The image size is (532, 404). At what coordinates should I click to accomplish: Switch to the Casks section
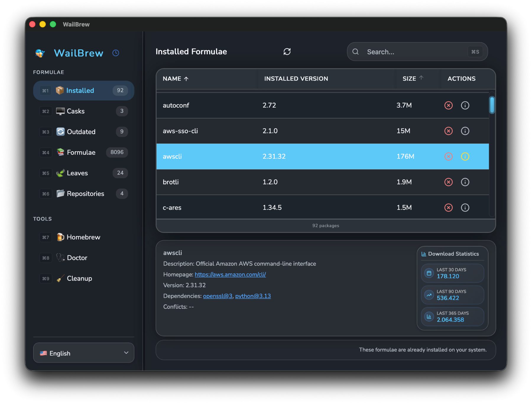click(x=76, y=111)
